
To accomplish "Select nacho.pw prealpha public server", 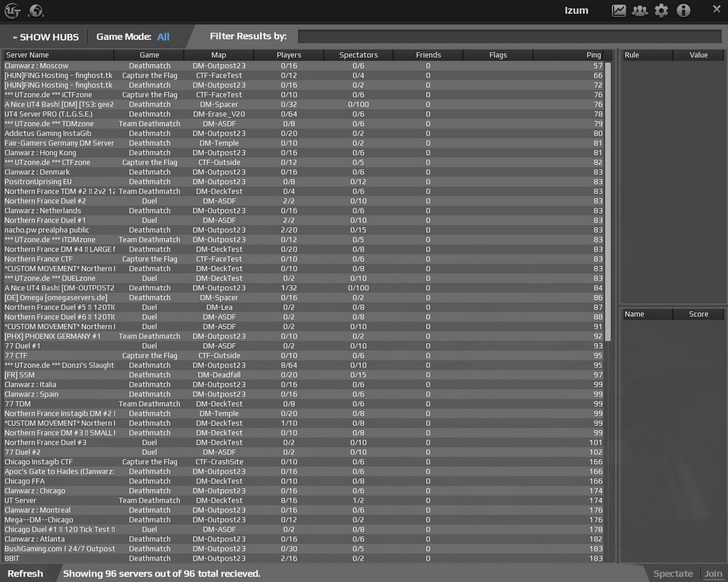I will pyautogui.click(x=304, y=230).
